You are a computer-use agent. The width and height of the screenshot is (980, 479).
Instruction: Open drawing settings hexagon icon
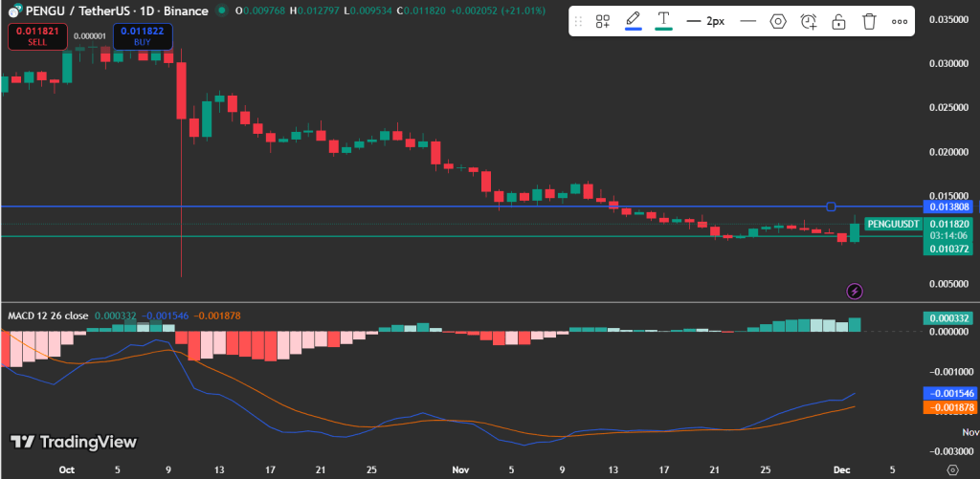(x=777, y=21)
